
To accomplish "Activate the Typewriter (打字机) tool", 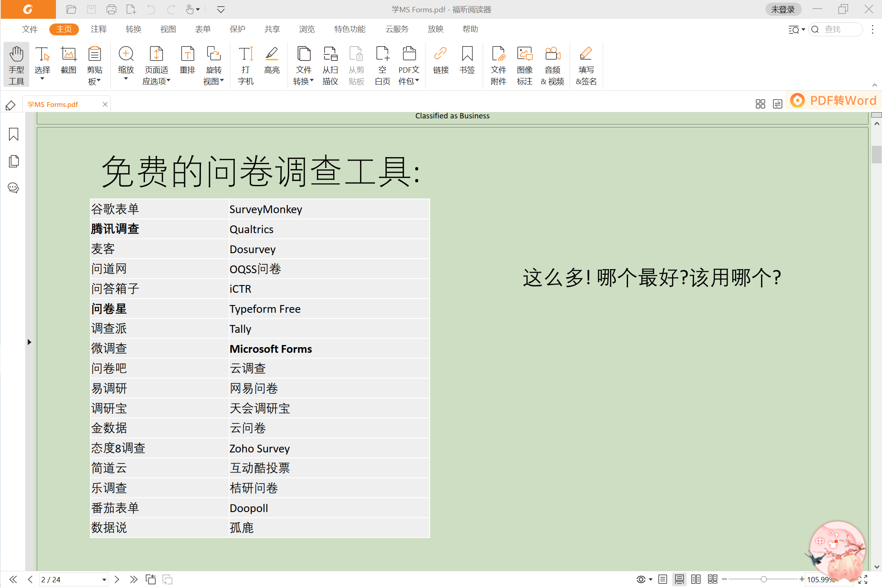I will (246, 65).
